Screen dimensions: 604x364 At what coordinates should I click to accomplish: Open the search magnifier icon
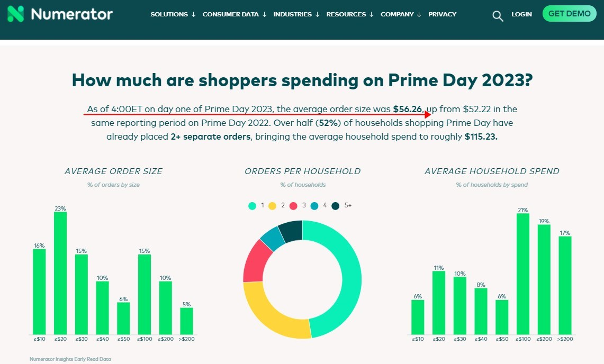(x=498, y=16)
